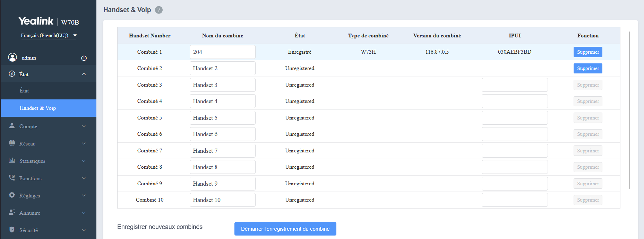Image resolution: width=644 pixels, height=239 pixels.
Task: Click Démarrer l'enregistrement du combiné button
Action: [285, 229]
